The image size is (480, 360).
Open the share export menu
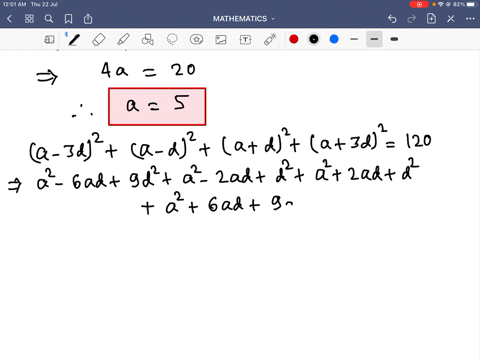point(88,19)
